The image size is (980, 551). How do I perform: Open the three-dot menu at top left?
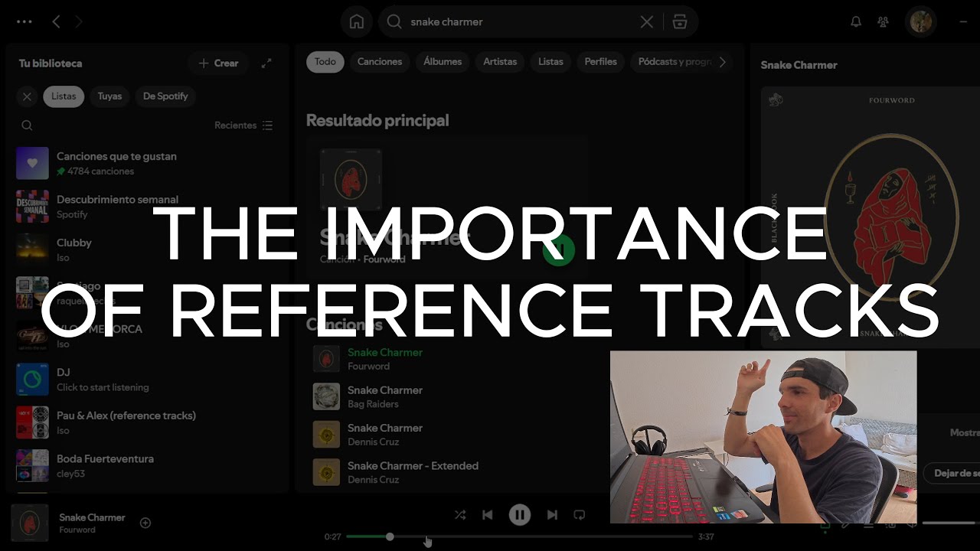click(x=24, y=22)
